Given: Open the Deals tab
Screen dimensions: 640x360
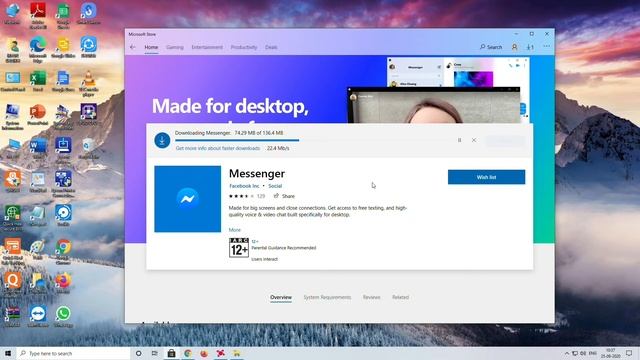Looking at the screenshot, I should [271, 47].
